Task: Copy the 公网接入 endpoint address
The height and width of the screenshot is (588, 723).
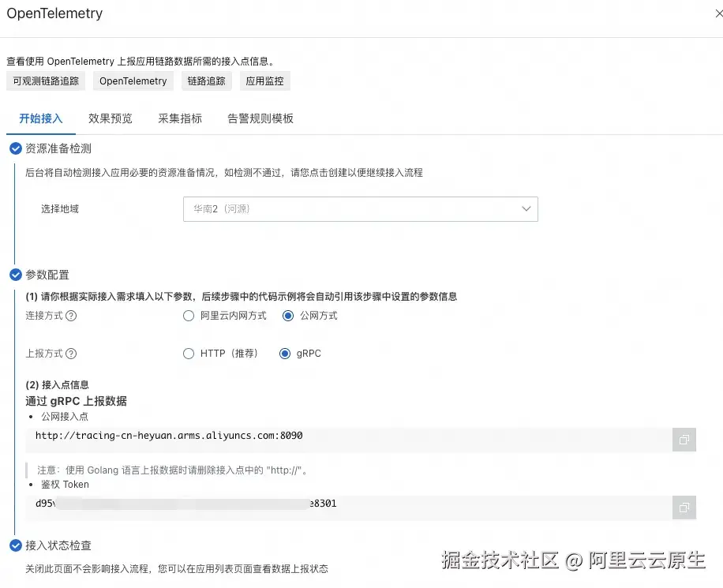Action: (684, 440)
